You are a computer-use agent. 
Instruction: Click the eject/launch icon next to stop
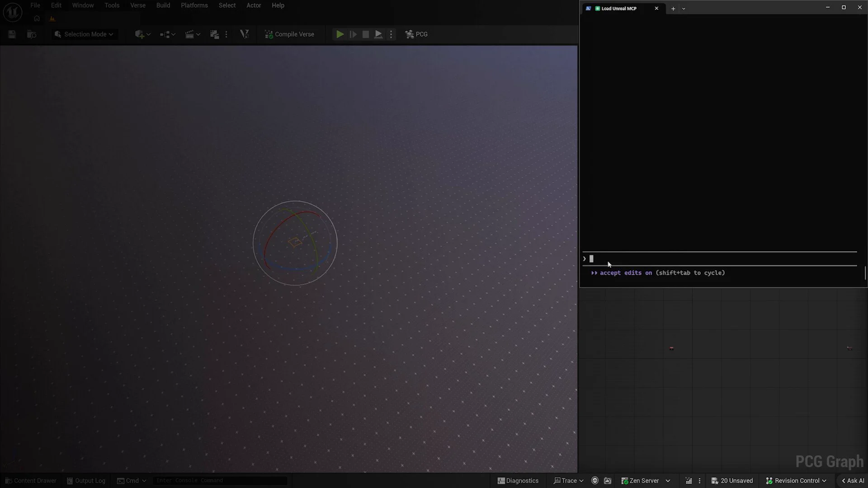(x=378, y=34)
